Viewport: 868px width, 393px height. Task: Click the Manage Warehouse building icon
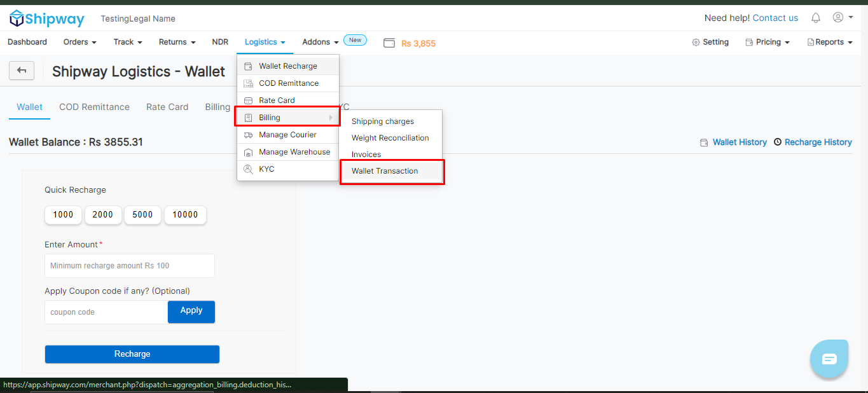point(248,152)
